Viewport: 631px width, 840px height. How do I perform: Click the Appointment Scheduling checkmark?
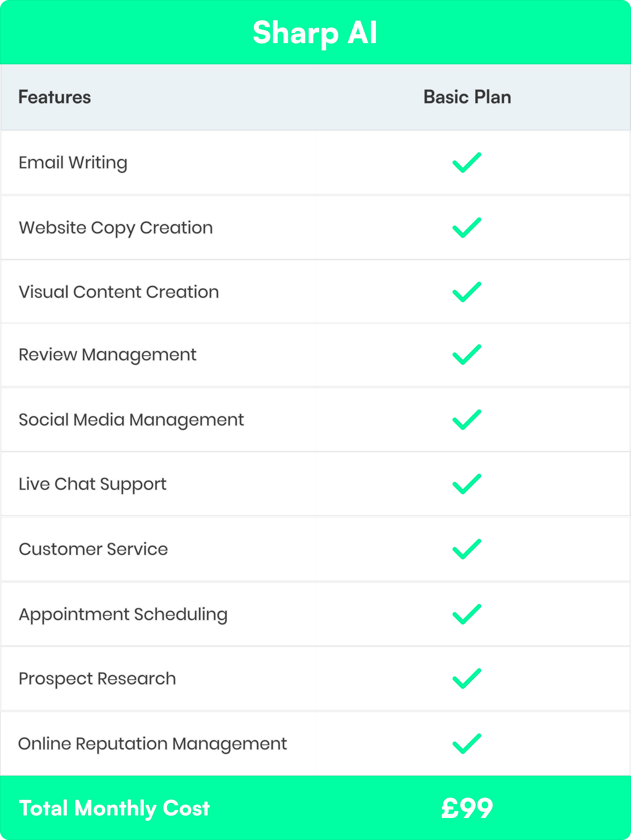466,615
